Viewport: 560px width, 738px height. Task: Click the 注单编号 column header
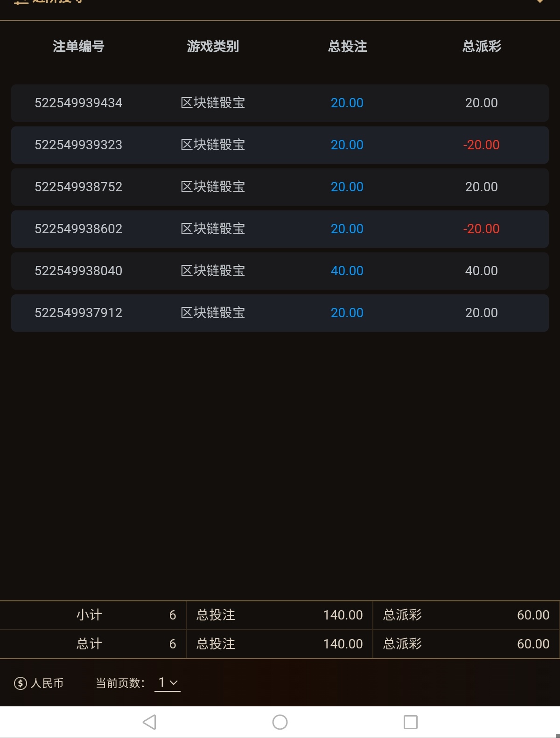[x=78, y=47]
